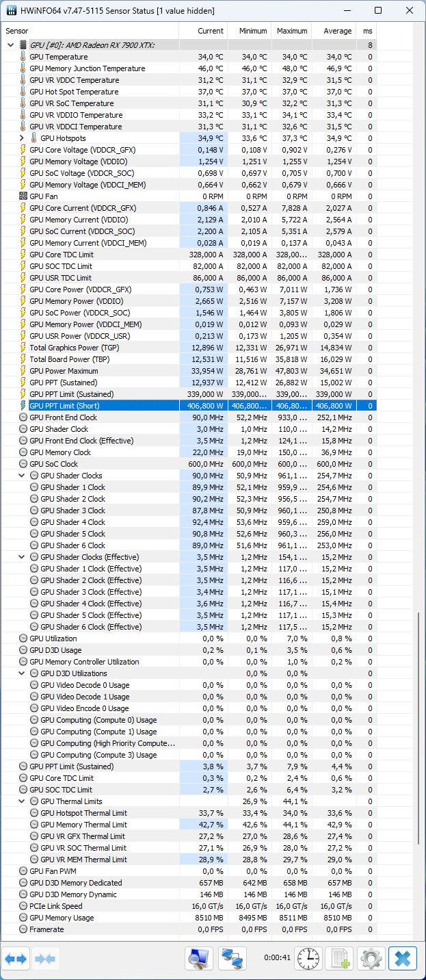The width and height of the screenshot is (426, 980).
Task: Collapse the GPU Shader Clocks subgroup
Action: coord(21,476)
